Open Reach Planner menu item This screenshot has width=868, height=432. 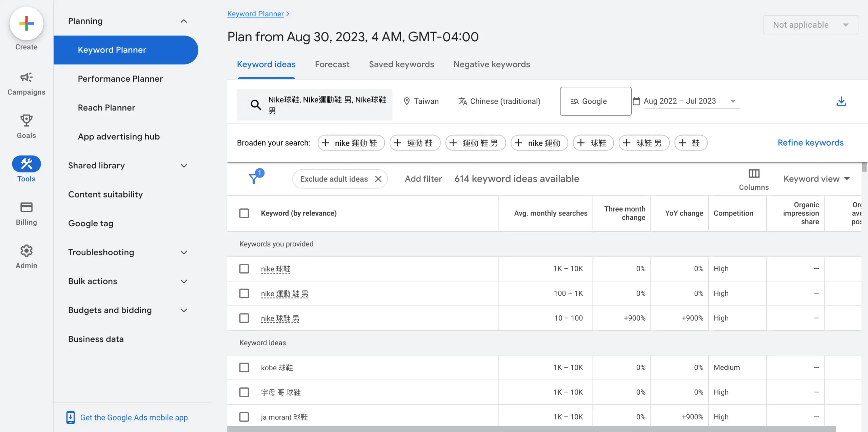[106, 108]
